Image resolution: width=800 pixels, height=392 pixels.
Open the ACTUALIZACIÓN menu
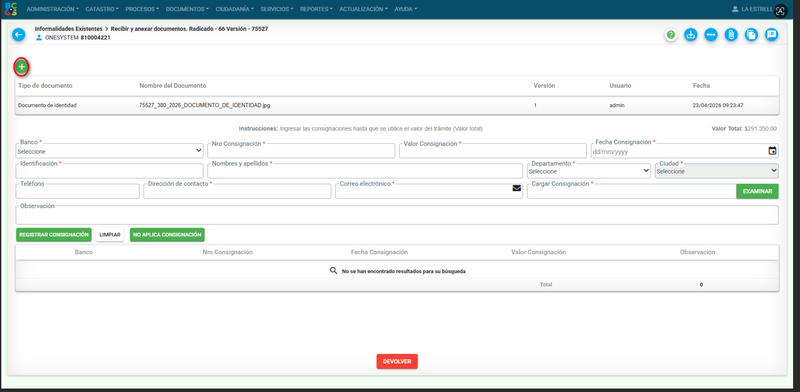click(x=363, y=9)
